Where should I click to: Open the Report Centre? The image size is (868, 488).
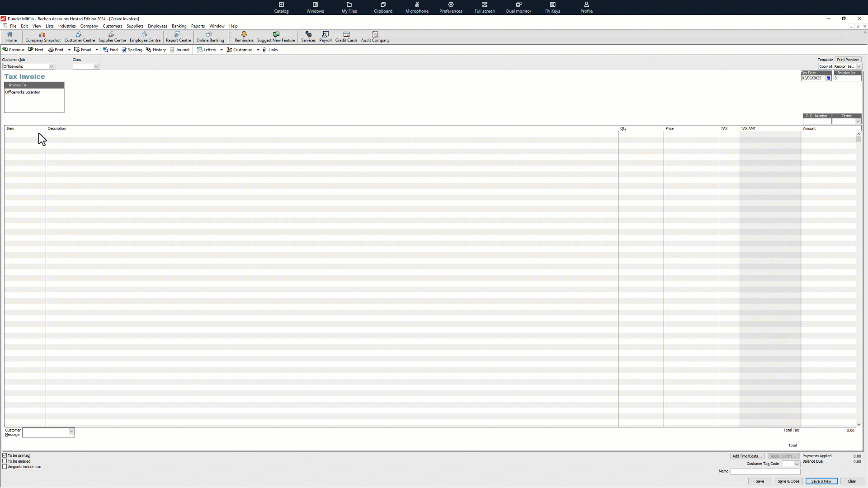(x=178, y=37)
